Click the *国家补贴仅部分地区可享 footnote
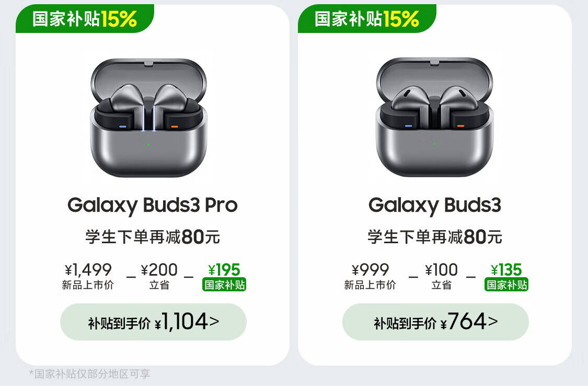 point(89,373)
